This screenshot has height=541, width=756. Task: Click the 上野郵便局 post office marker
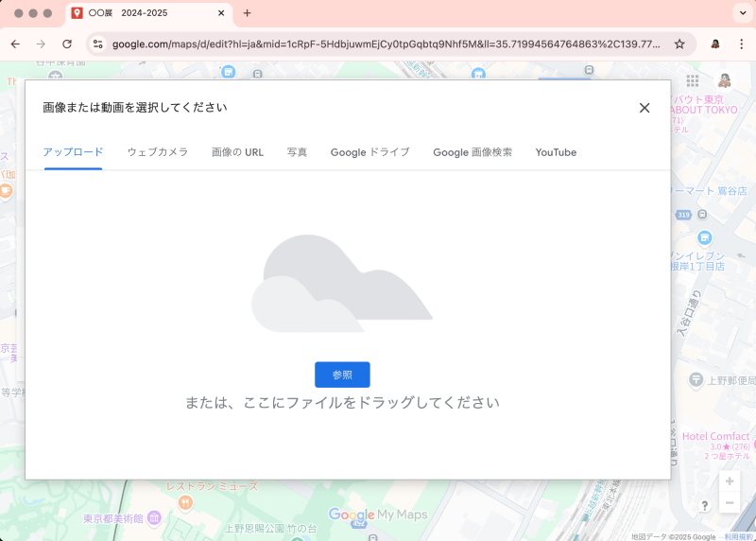tap(696, 380)
